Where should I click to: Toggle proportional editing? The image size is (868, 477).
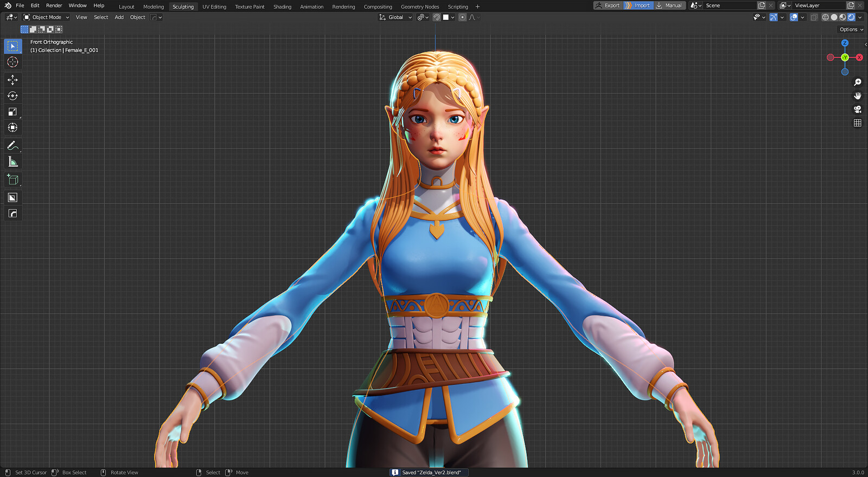[x=462, y=17]
